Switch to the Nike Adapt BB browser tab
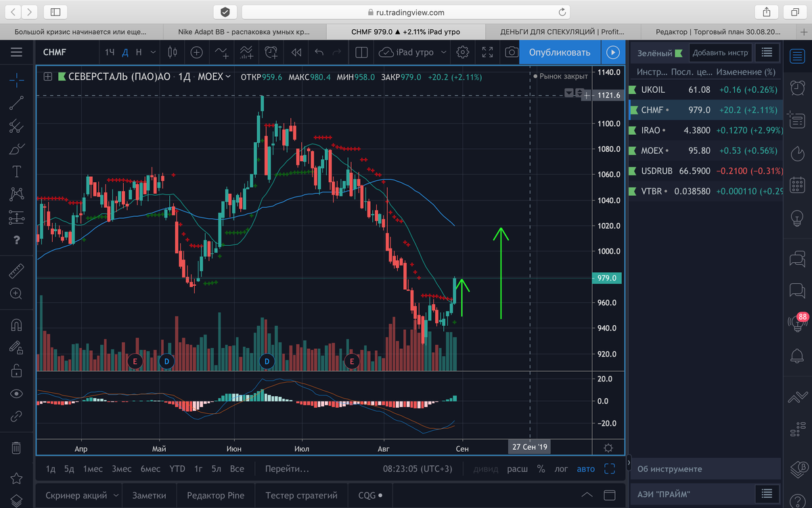 [x=244, y=31]
